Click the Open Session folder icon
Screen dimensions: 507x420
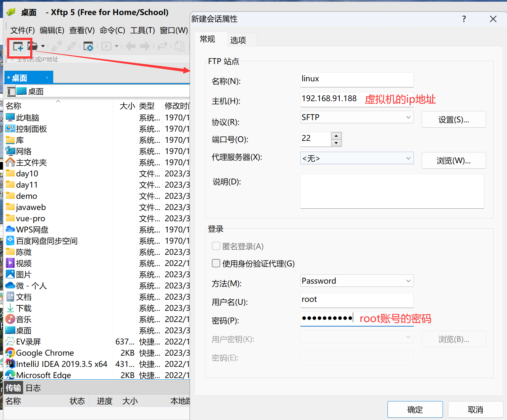(x=32, y=46)
